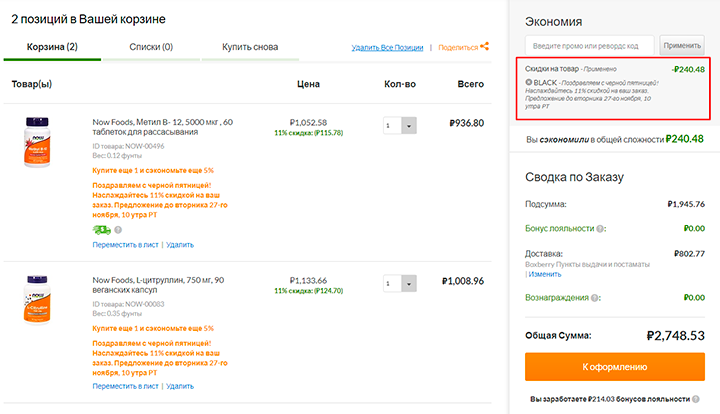Click the discount amount -₽240.48
Image resolution: width=720 pixels, height=414 pixels.
(x=688, y=69)
